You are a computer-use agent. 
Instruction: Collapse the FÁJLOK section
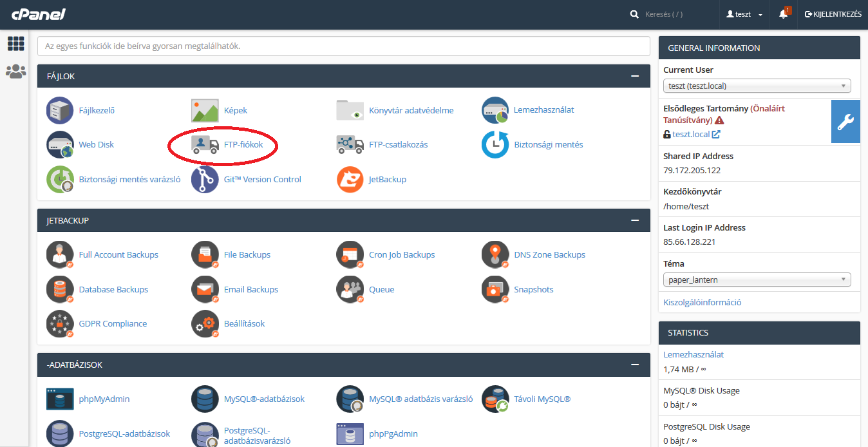tap(636, 76)
